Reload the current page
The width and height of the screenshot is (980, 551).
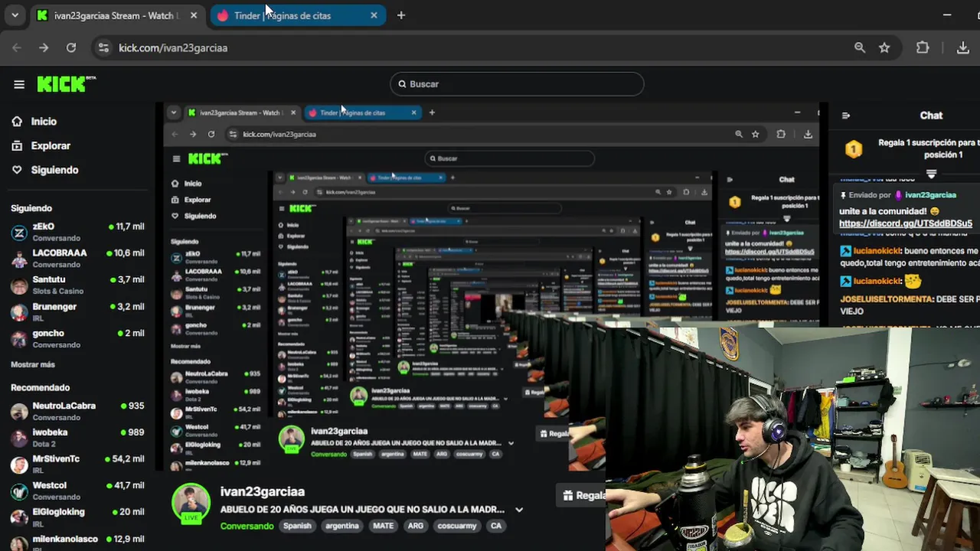pyautogui.click(x=71, y=47)
